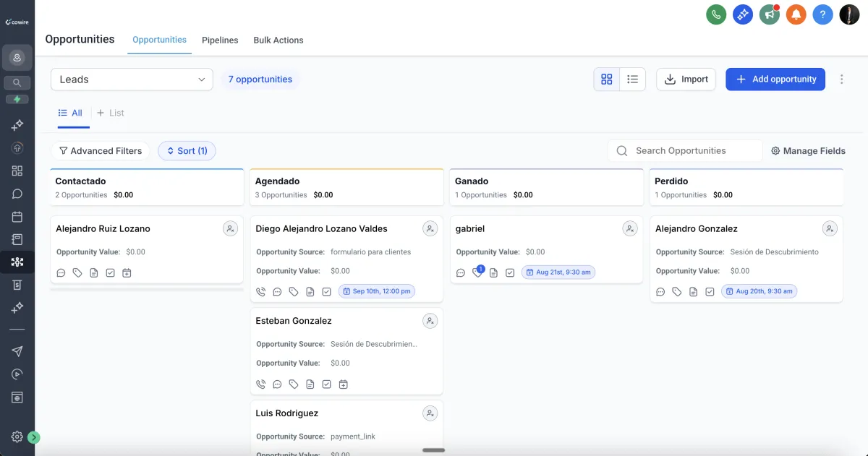Add appointment on Alejandro Ruiz Lozano card
The width and height of the screenshot is (868, 456).
tap(127, 273)
